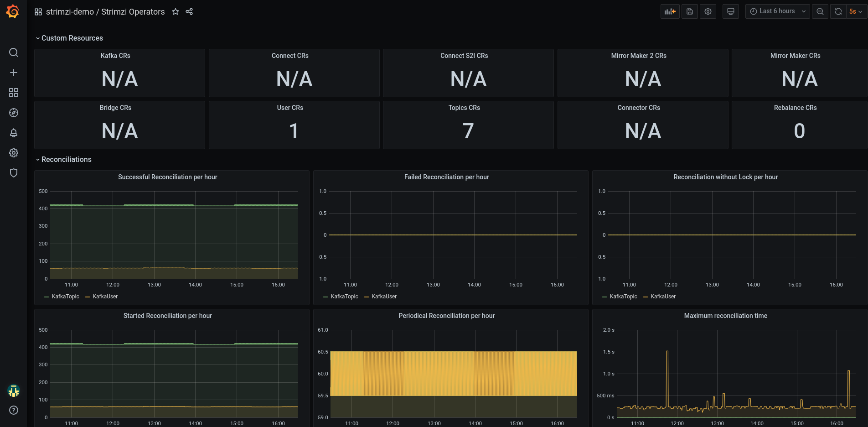
Task: Open Periodical Reconciliation per hour panel menu
Action: (x=447, y=316)
